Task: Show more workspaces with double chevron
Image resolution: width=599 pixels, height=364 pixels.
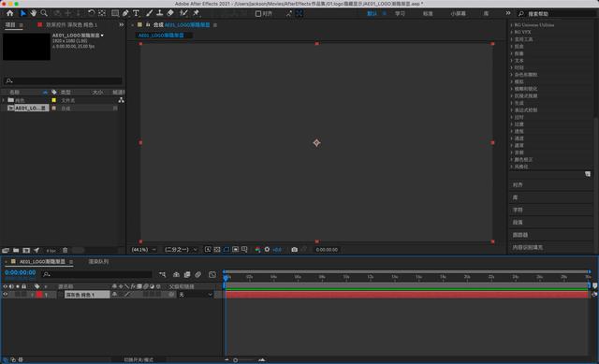Action: point(507,13)
